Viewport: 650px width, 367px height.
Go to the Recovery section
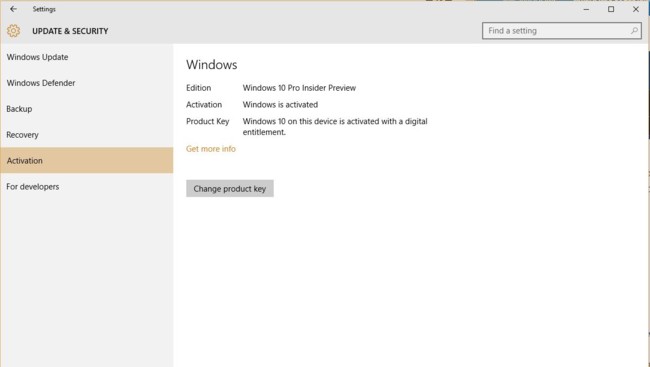pyautogui.click(x=87, y=135)
